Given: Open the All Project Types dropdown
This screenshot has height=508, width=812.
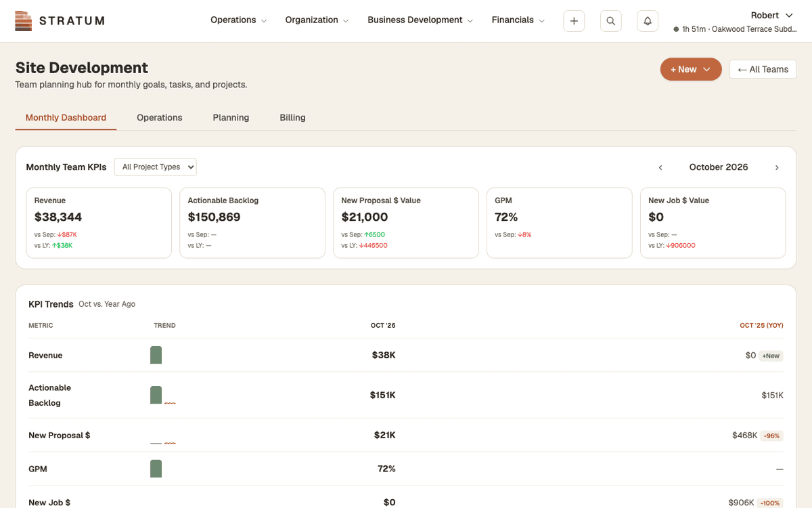Looking at the screenshot, I should [156, 167].
